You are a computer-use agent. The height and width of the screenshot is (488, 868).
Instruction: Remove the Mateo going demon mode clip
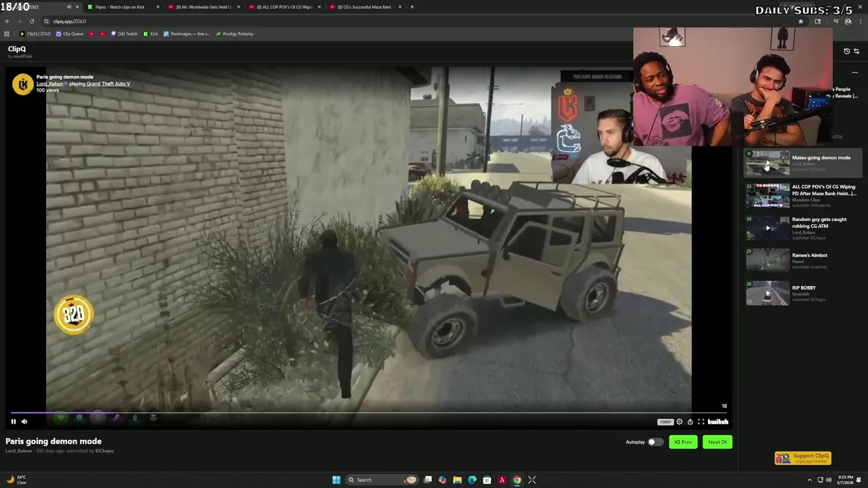coord(749,154)
